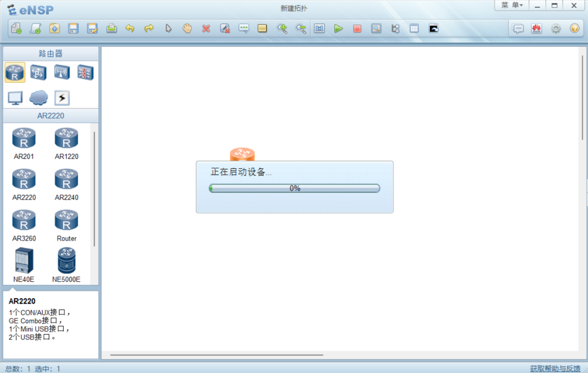Zoom in on the canvas
This screenshot has height=373, width=588.
click(x=282, y=28)
